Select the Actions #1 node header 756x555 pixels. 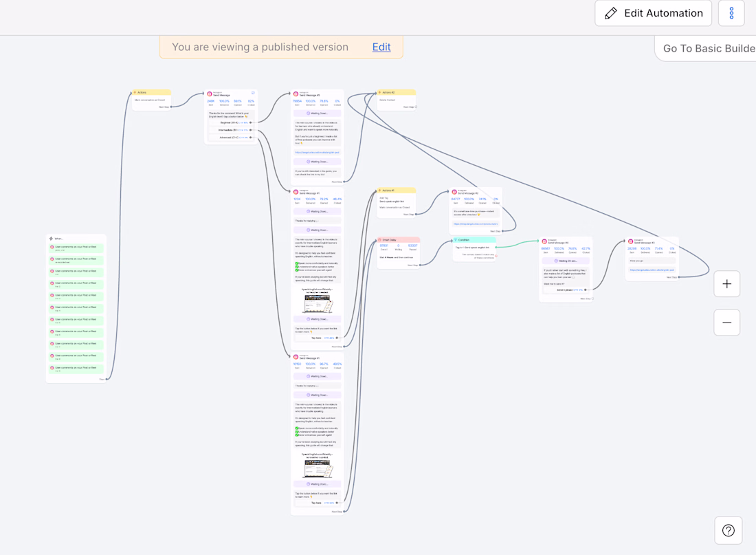point(397,190)
